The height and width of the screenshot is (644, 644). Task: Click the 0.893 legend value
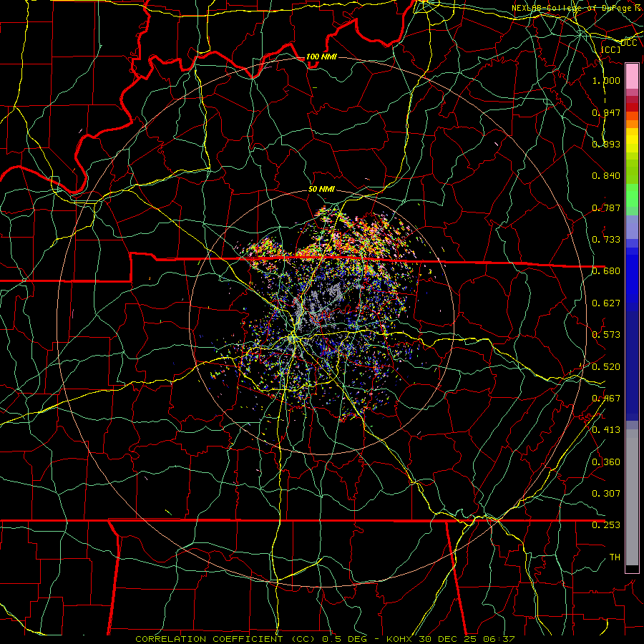point(606,144)
